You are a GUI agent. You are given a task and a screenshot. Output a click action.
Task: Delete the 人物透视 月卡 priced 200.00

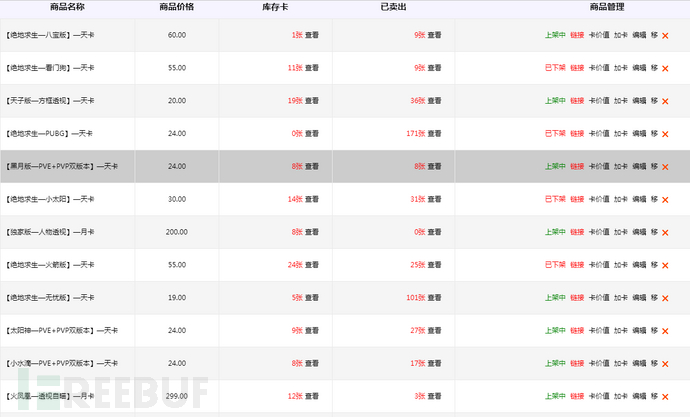click(665, 233)
